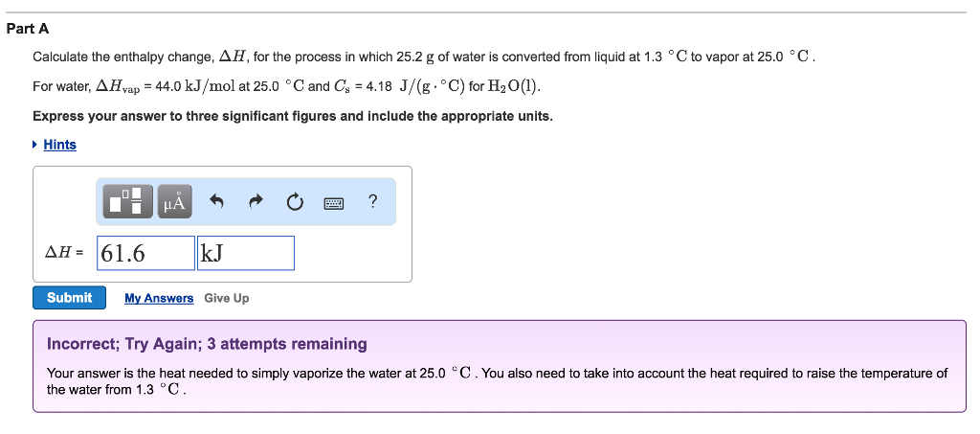
Task: Reset the answer with circular arrow
Action: 295,202
